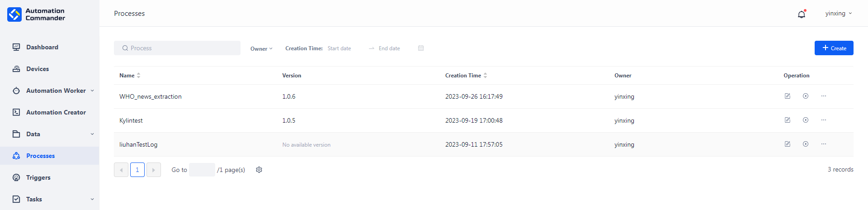
Task: Open the Triggers sidebar item
Action: [x=38, y=177]
